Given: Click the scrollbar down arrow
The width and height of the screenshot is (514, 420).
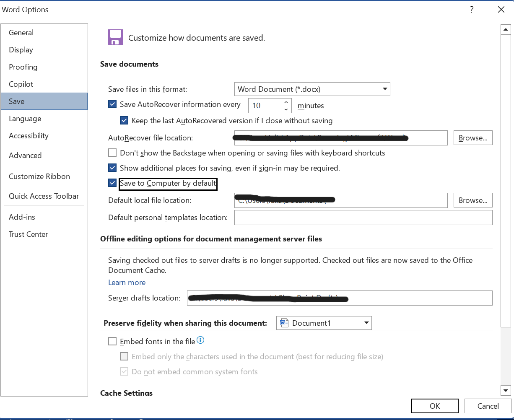Looking at the screenshot, I should pos(506,391).
